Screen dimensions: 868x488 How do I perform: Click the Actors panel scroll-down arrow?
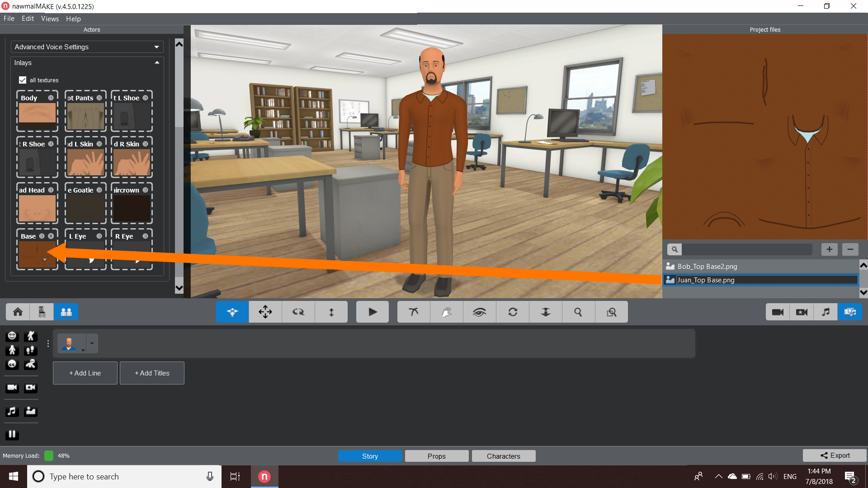coord(179,288)
